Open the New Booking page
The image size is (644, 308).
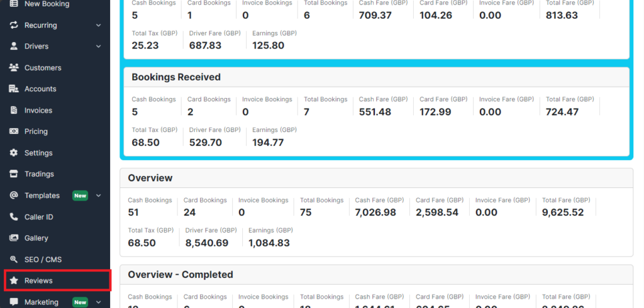coord(47,4)
